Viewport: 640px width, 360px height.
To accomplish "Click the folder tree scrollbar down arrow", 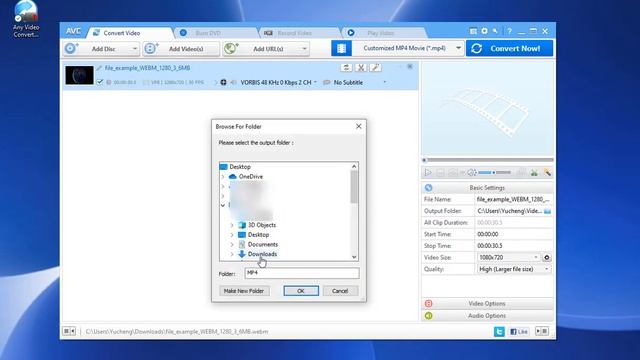I will point(354,257).
